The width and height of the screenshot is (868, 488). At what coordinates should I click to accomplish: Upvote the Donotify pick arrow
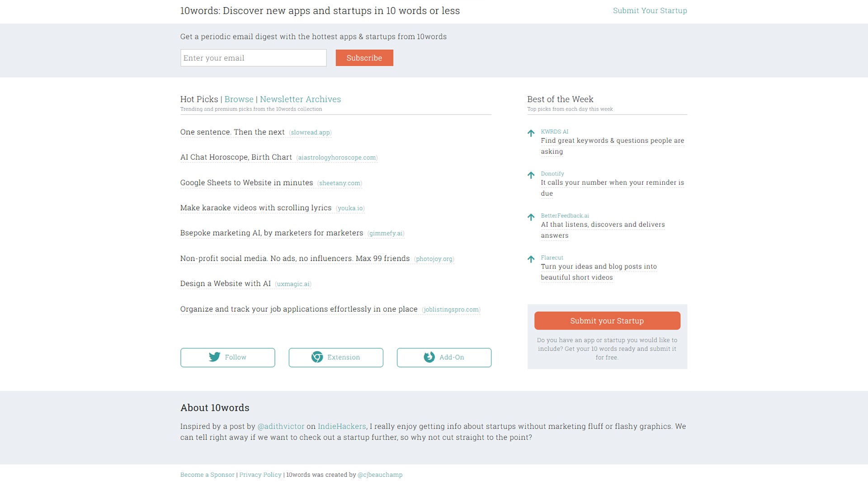(x=531, y=175)
